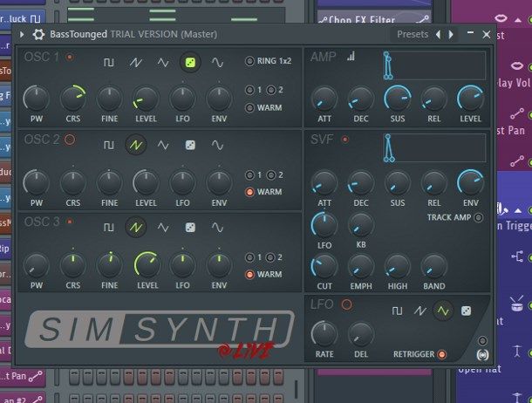Select OSC 1 sine waveform icon
532x403 pixels.
(217, 63)
